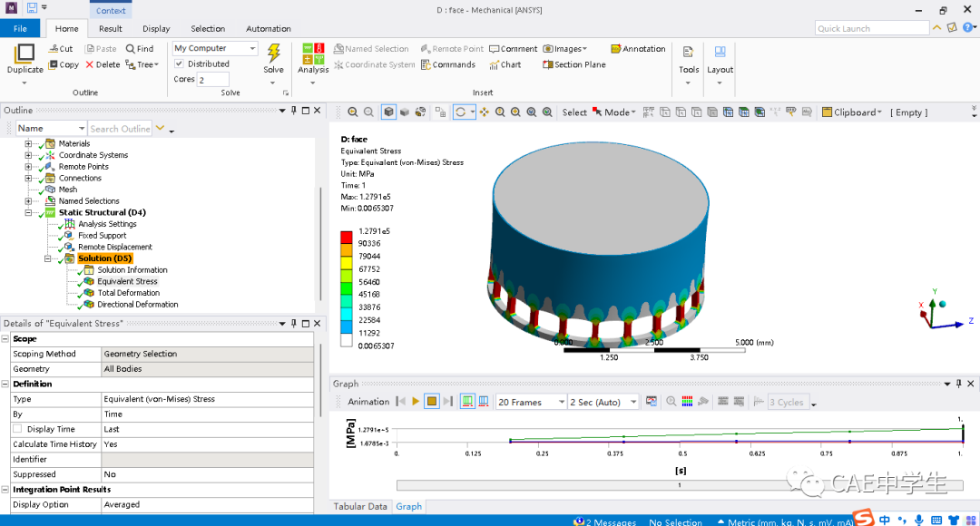Toggle the Distributed checkbox
This screenshot has width=980, height=526.
179,63
